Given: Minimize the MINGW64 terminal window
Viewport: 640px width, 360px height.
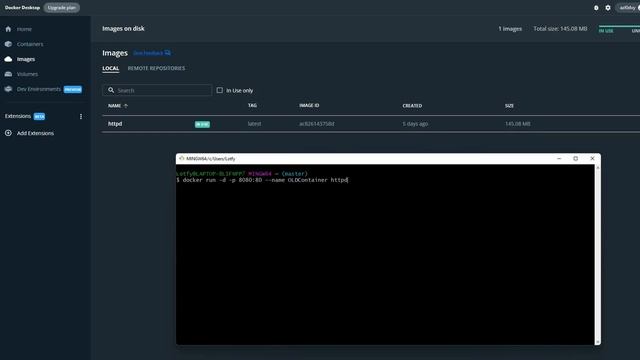Looking at the screenshot, I should pos(559,158).
